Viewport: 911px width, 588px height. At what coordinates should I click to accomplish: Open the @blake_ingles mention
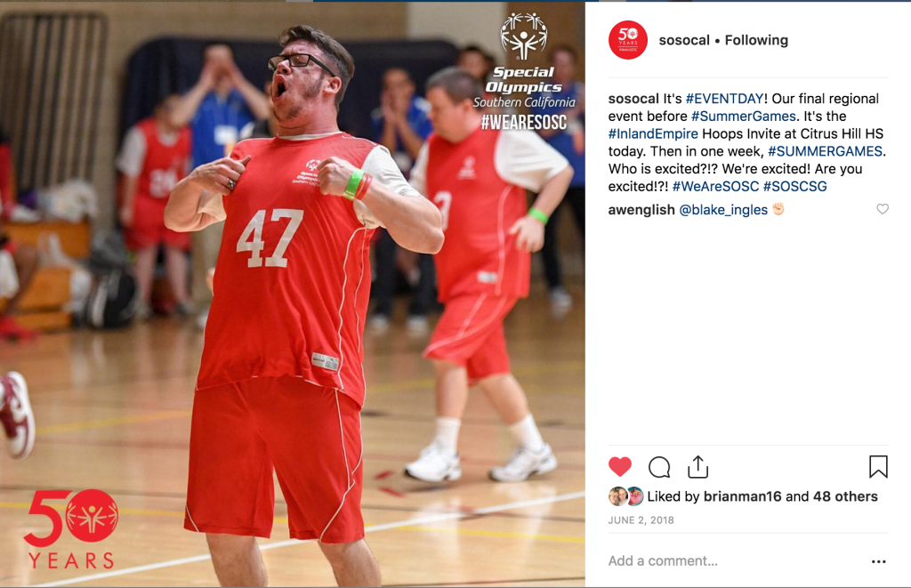click(x=723, y=210)
